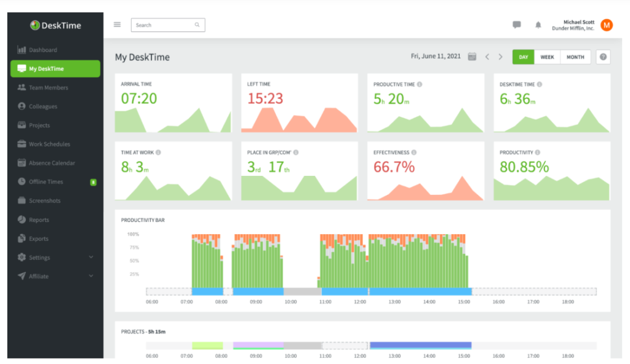Open the chat messages icon
This screenshot has width=630, height=364.
pyautogui.click(x=517, y=25)
